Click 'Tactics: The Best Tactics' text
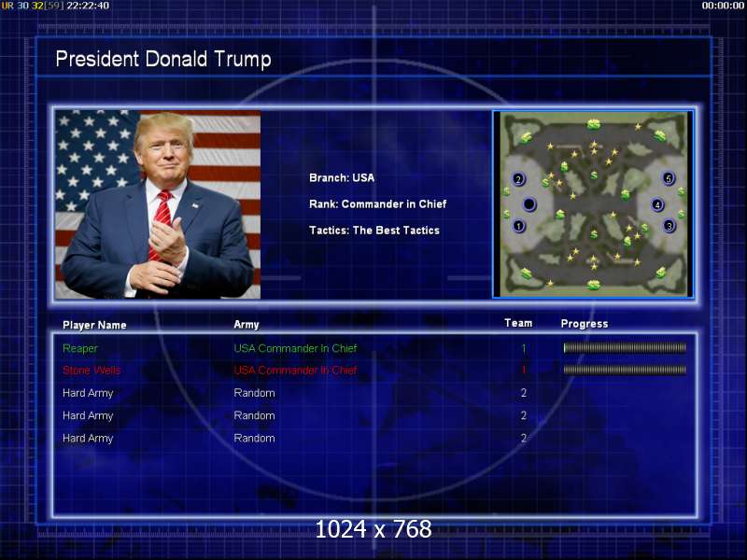This screenshot has width=747, height=560. (374, 230)
